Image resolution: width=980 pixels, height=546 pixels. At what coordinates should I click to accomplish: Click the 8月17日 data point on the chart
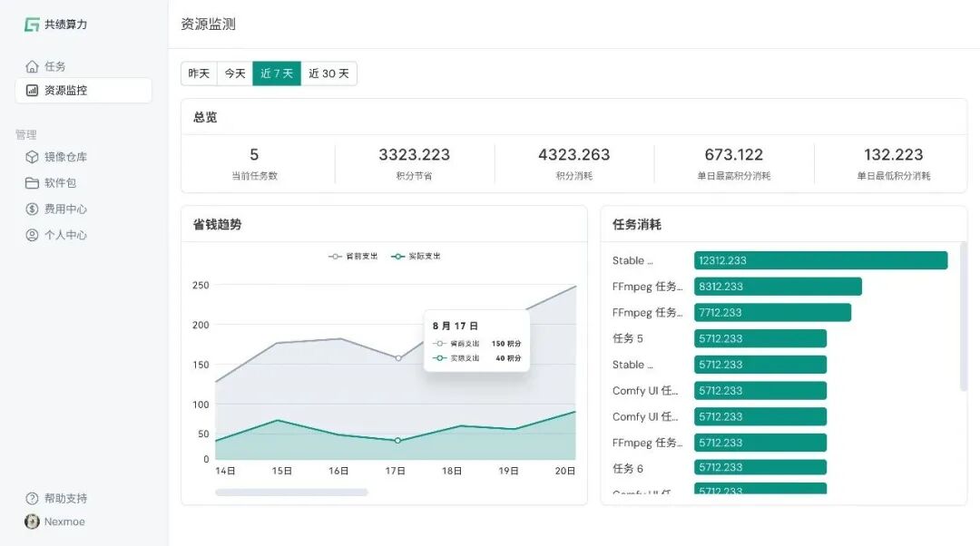pos(397,357)
